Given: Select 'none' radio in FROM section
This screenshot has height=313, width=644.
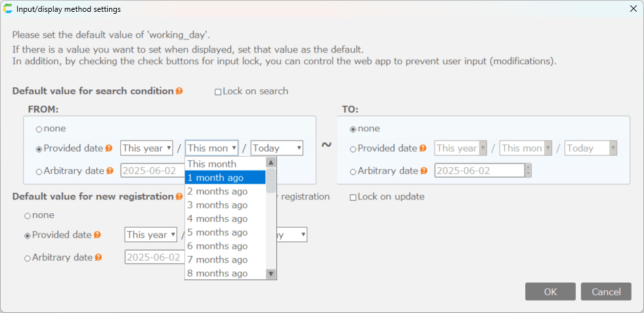Looking at the screenshot, I should [x=39, y=129].
